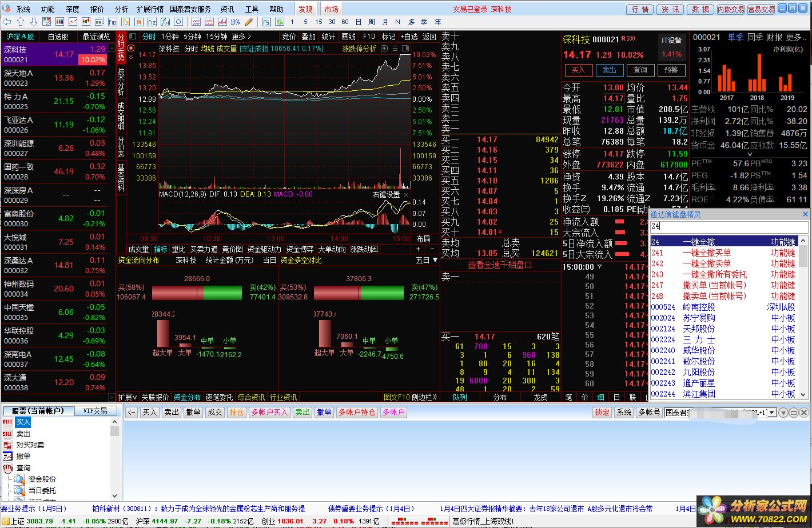Viewport: 812px width, 528px height.
Task: Expand the 15:00:00 time filter arrow
Action: point(599,267)
